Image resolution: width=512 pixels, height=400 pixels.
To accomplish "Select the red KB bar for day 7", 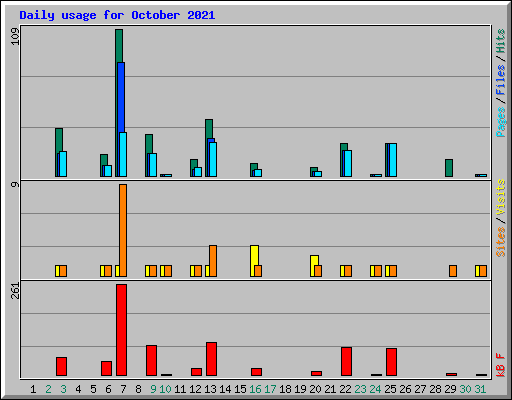I will pos(121,330).
